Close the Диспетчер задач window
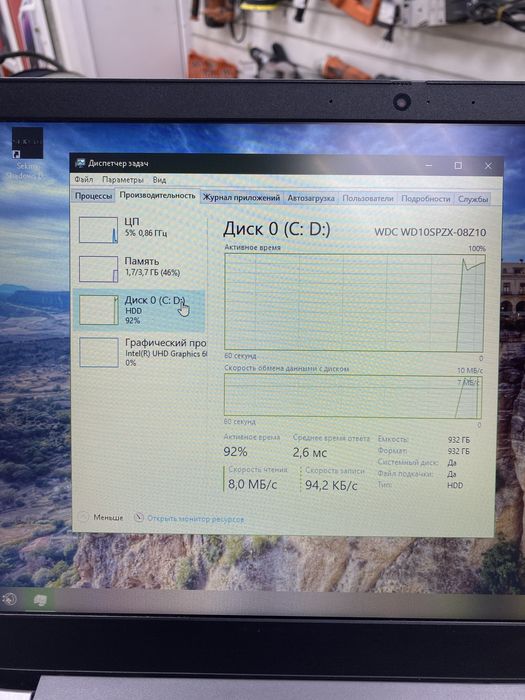 click(488, 166)
